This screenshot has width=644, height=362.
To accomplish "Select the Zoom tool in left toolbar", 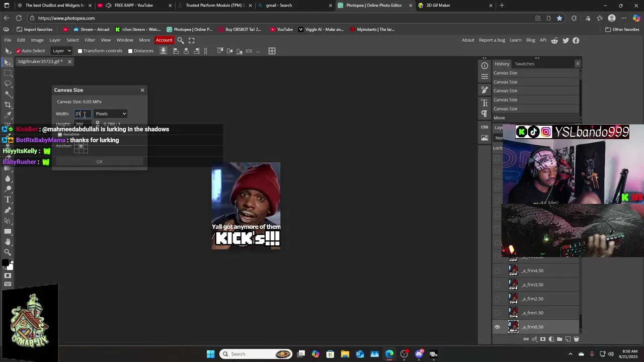I will point(8,252).
